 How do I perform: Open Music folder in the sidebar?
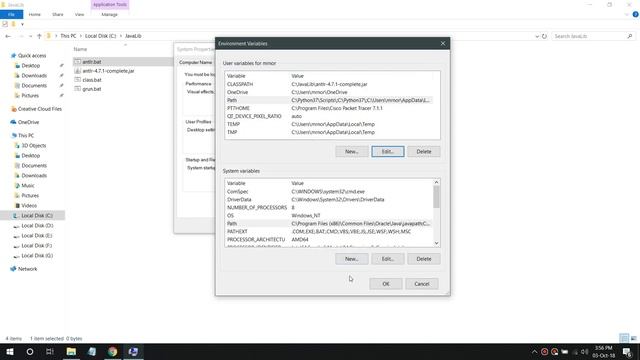28,185
